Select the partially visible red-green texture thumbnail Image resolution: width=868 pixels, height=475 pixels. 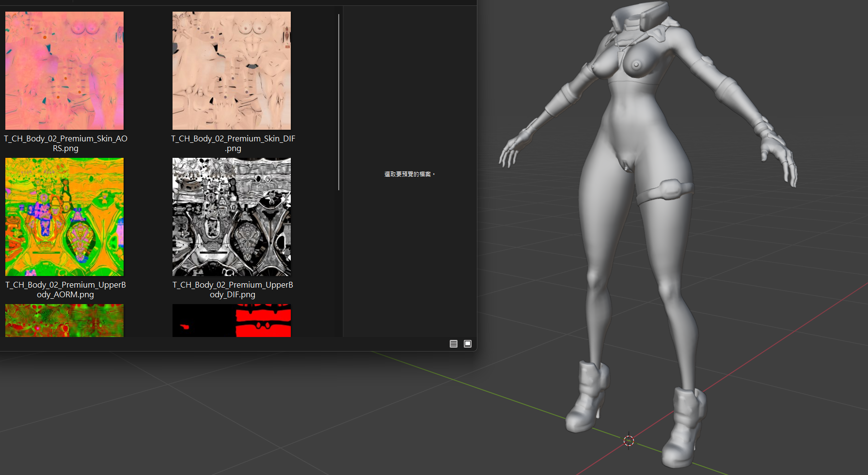coord(64,321)
